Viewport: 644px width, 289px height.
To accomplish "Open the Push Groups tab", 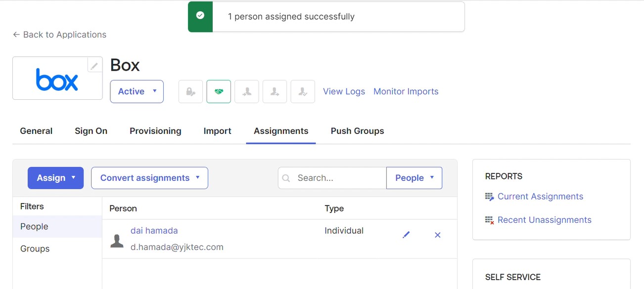I will pos(357,131).
